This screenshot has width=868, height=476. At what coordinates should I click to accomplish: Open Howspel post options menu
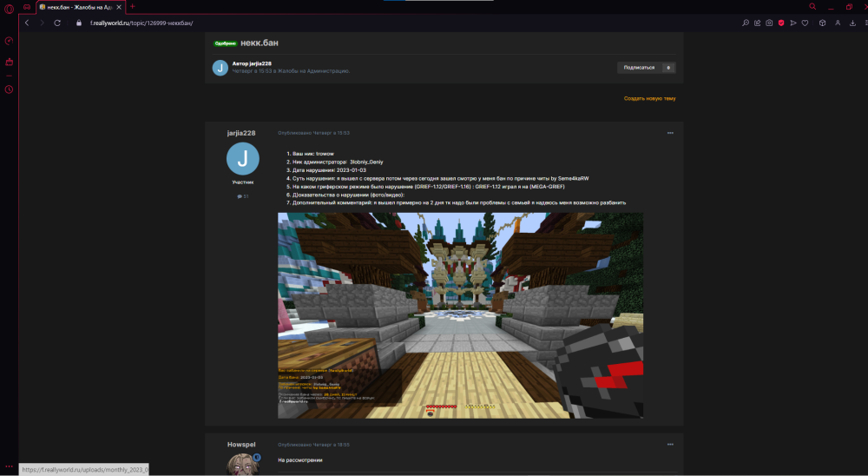pyautogui.click(x=670, y=445)
